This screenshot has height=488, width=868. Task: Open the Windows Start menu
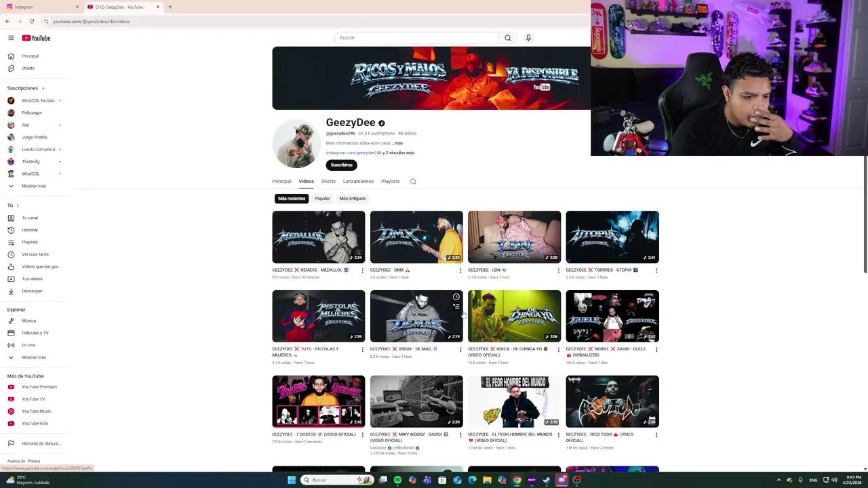[292, 480]
